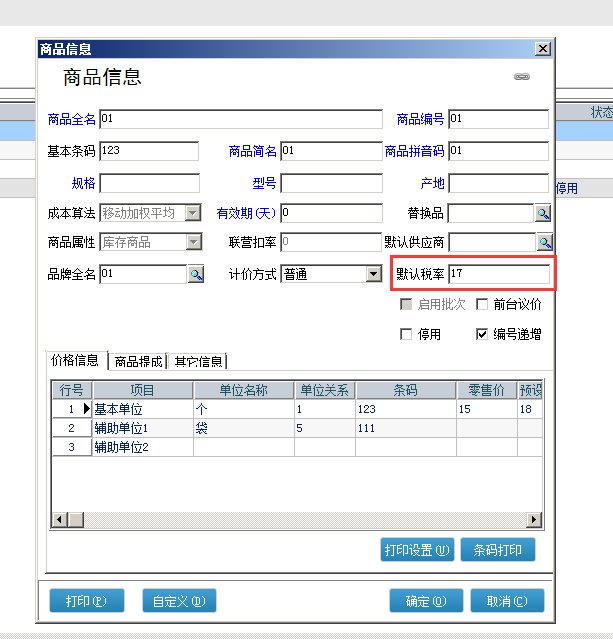The image size is (613, 639).
Task: Switch to the 其它信息 tab
Action: (x=198, y=361)
